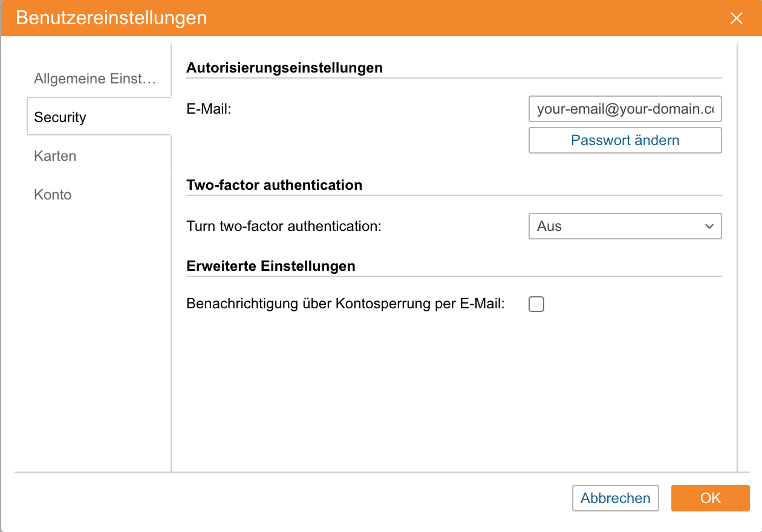The width and height of the screenshot is (762, 532).
Task: Click the Benachrichtigung über Kontosperrung label text
Action: click(345, 304)
